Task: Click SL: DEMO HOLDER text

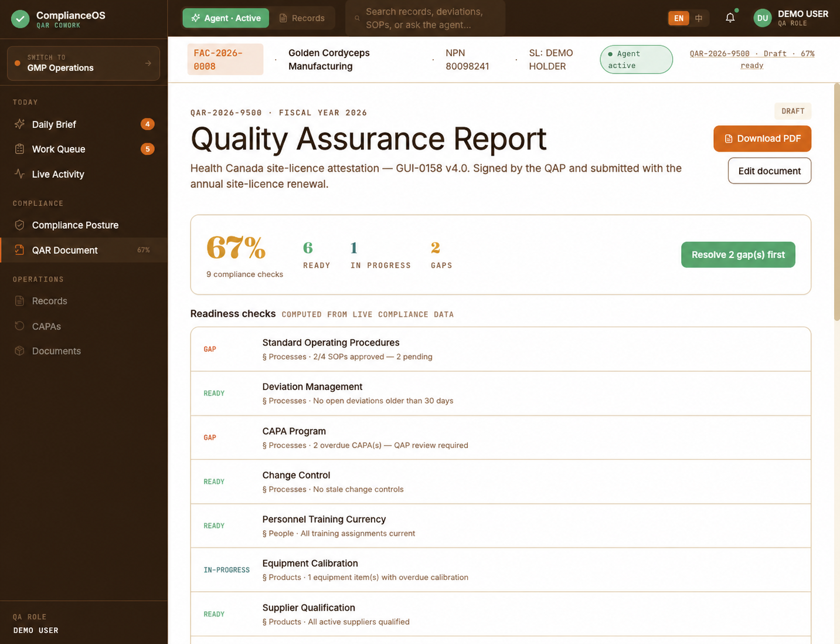Action: tap(551, 59)
